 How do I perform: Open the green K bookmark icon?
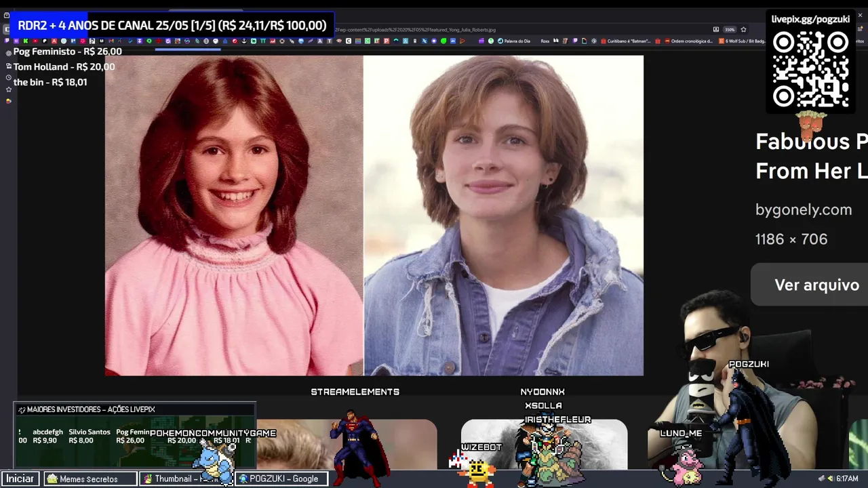pyautogui.click(x=25, y=41)
